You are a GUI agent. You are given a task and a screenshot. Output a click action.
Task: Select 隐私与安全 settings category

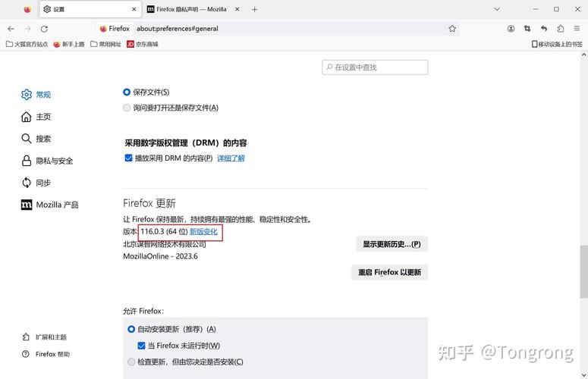pos(47,161)
